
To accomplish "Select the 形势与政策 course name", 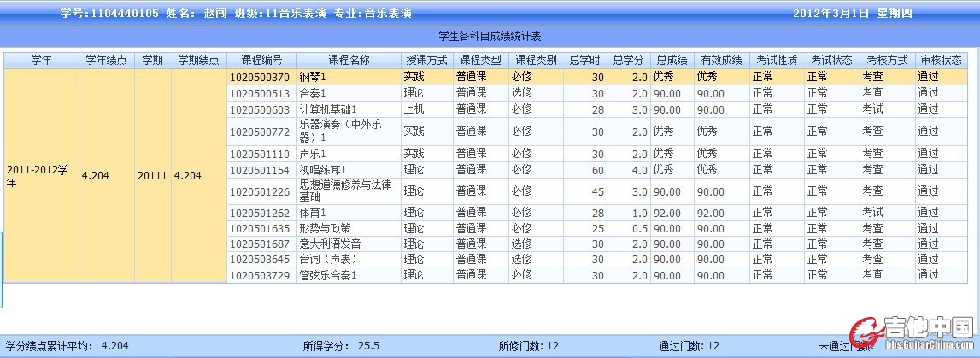I will coord(326,229).
